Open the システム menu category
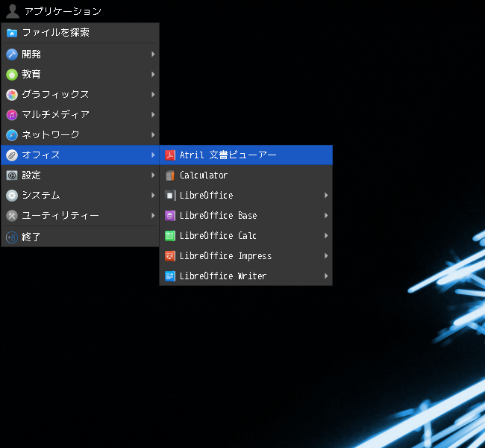 tap(80, 196)
